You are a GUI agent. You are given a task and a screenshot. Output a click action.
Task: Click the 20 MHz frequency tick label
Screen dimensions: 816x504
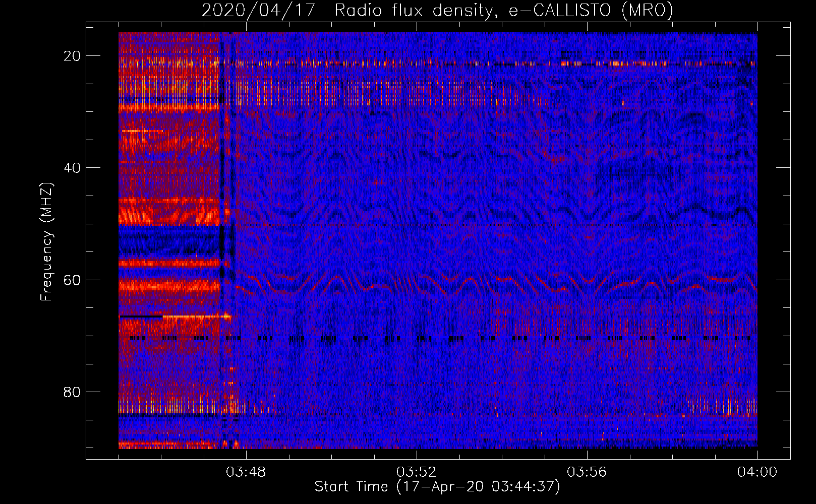coord(73,56)
